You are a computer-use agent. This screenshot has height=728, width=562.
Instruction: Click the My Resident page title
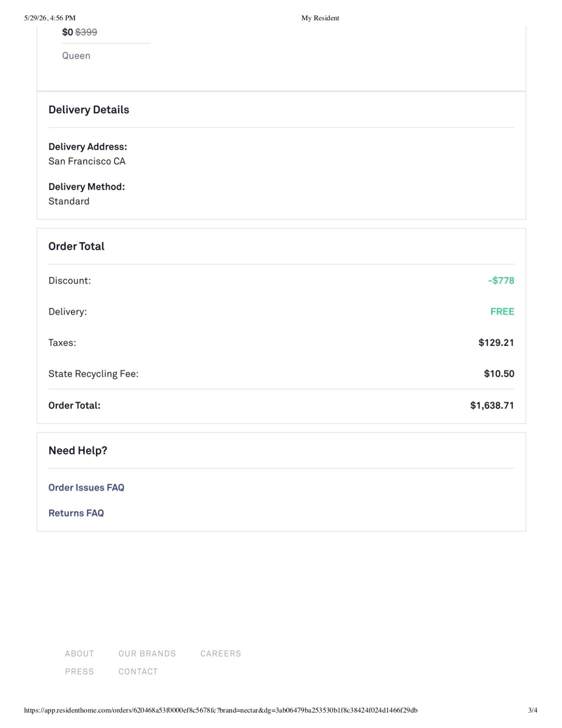point(320,18)
